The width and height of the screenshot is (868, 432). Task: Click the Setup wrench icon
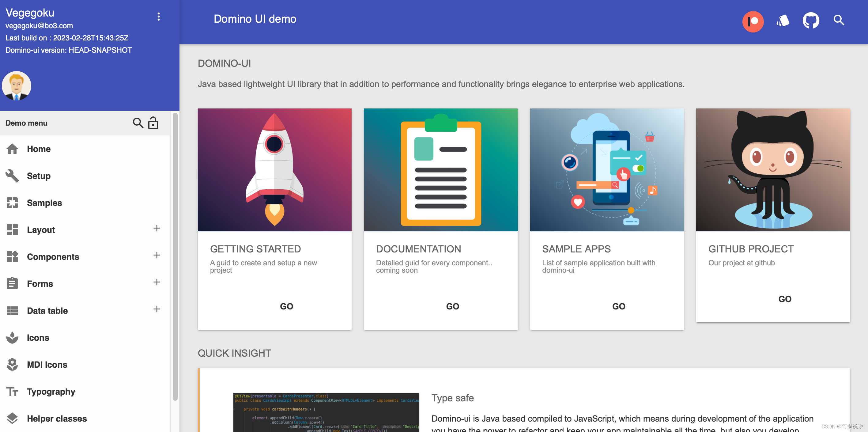tap(12, 176)
